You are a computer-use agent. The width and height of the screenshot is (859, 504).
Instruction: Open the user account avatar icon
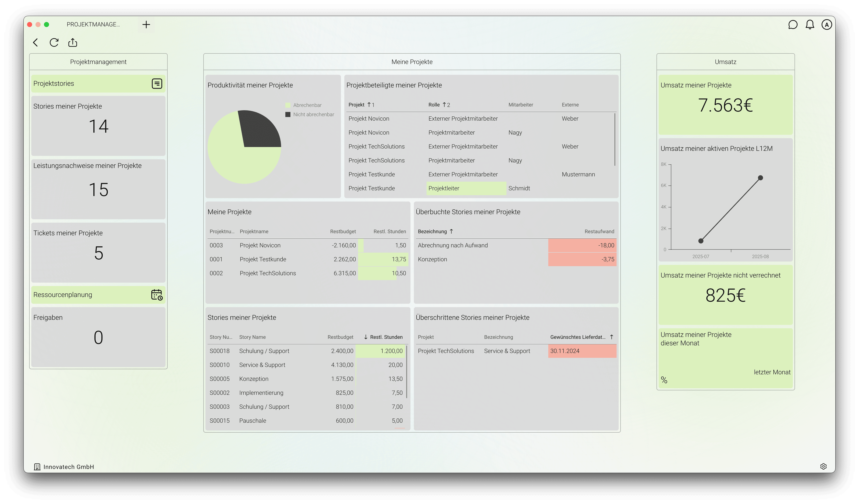click(x=827, y=25)
